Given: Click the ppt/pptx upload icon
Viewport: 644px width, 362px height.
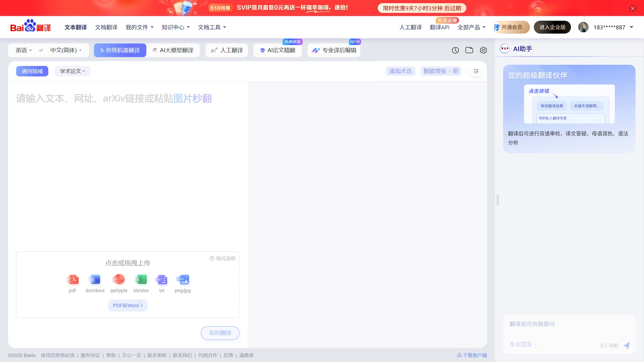Looking at the screenshot, I should 119,279.
